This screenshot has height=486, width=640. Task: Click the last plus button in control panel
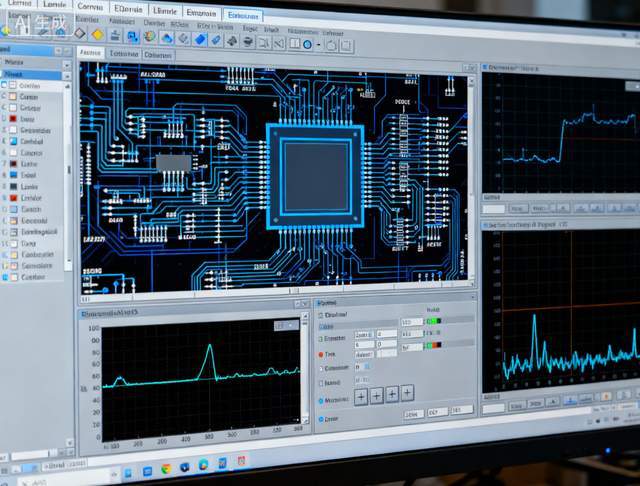407,394
